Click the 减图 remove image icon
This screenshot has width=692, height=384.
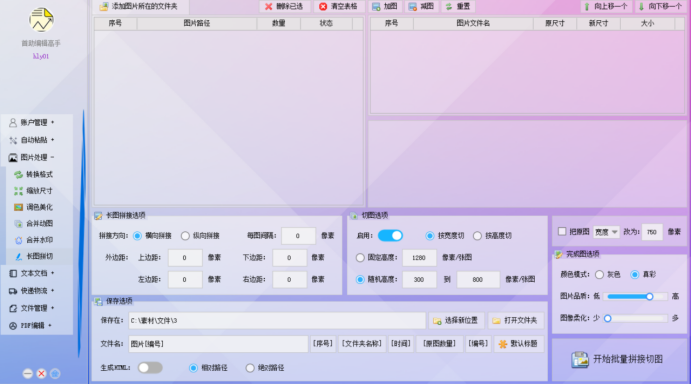[412, 7]
